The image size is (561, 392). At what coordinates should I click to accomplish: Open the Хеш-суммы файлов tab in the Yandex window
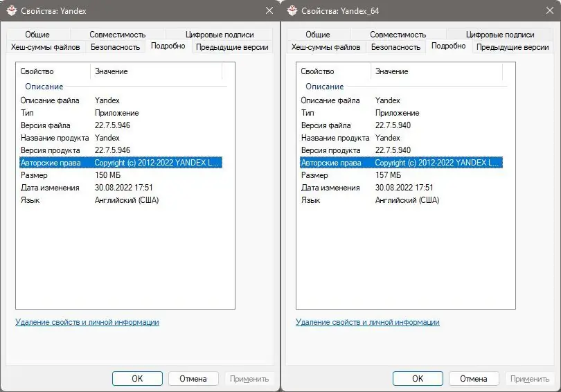point(46,47)
